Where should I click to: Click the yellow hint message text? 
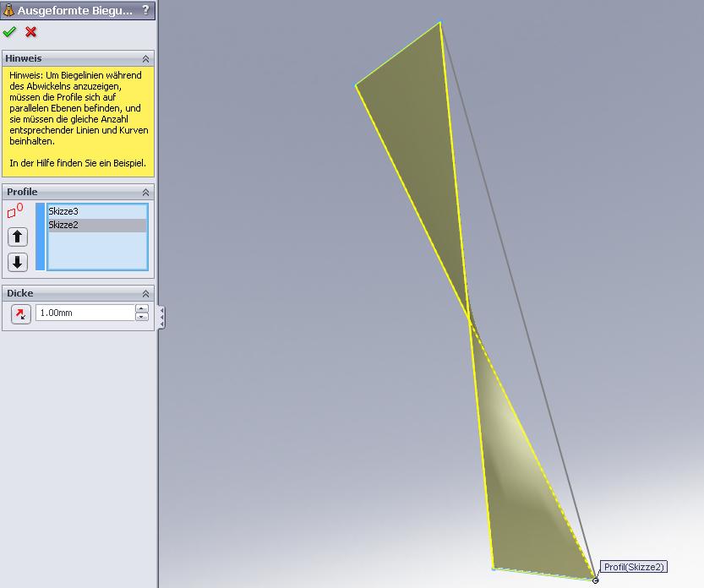tap(79, 119)
